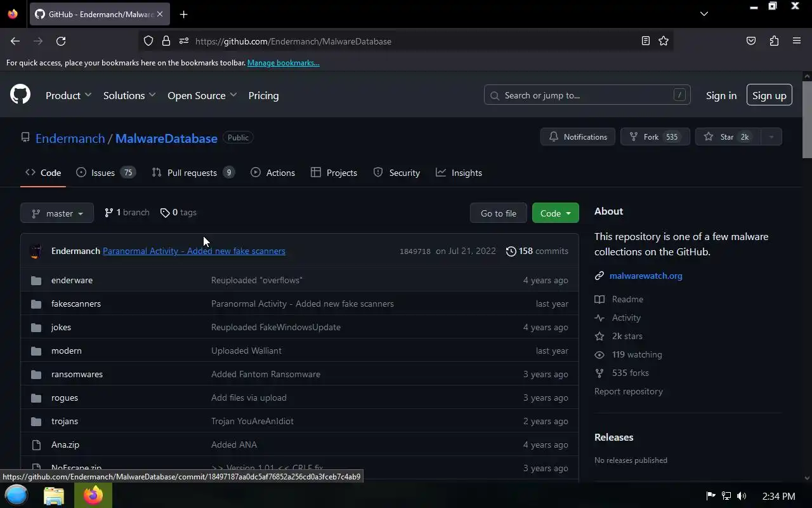
Task: Switch to the Actions tab
Action: pos(273,173)
